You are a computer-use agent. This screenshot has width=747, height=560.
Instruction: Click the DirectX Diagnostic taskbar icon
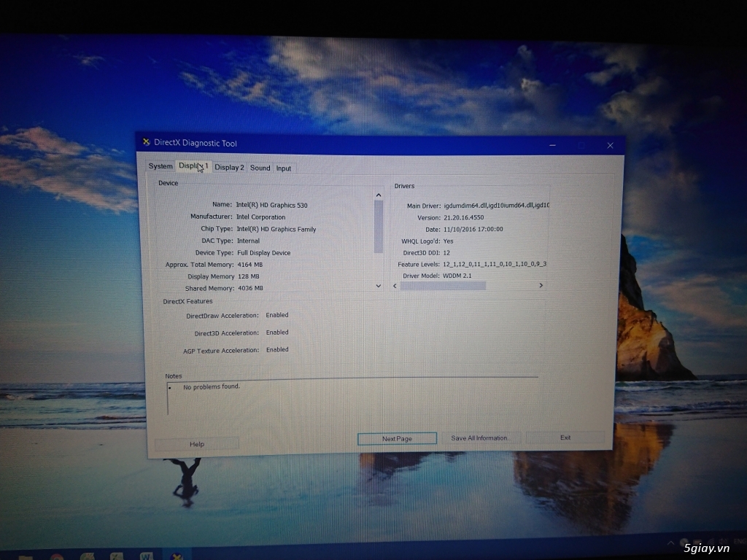pyautogui.click(x=177, y=556)
